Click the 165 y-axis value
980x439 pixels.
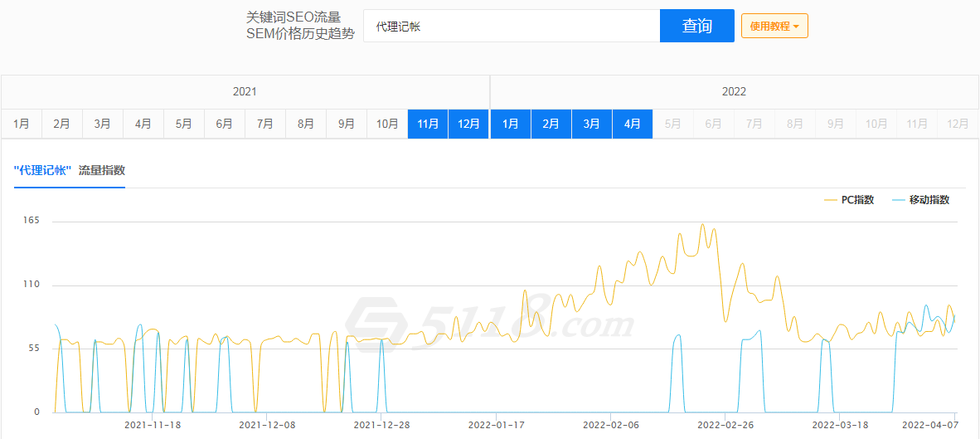[32, 221]
